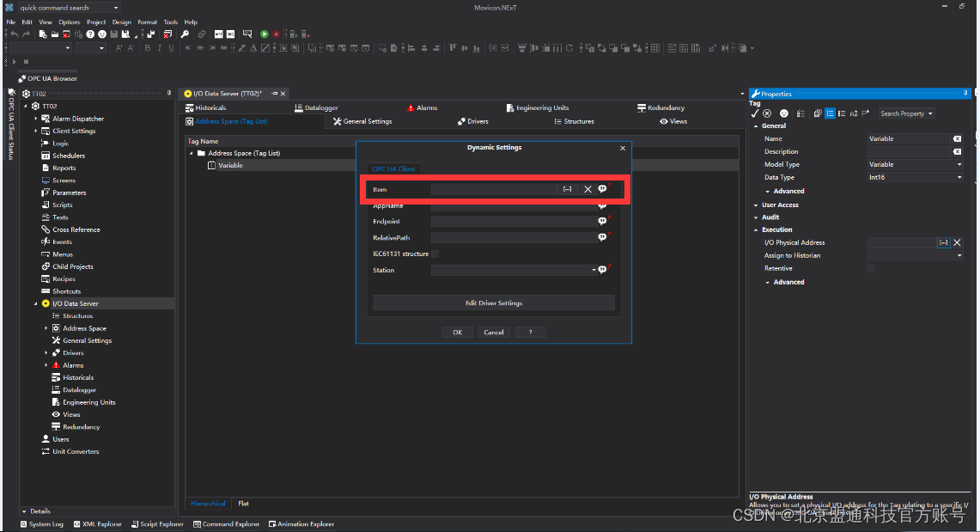Switch to the Drivers tab
This screenshot has width=980, height=532.
pos(472,121)
